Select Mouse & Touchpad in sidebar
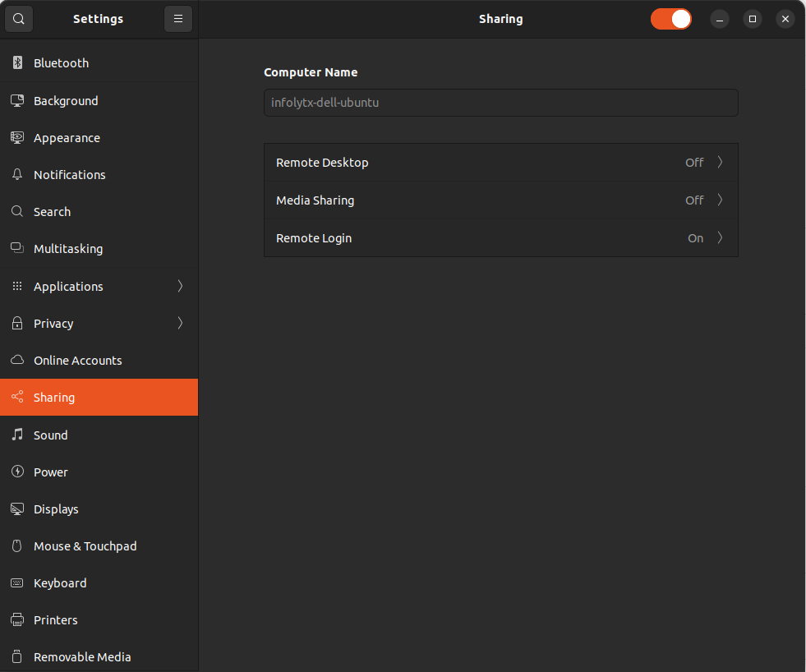The width and height of the screenshot is (806, 672). [x=85, y=546]
